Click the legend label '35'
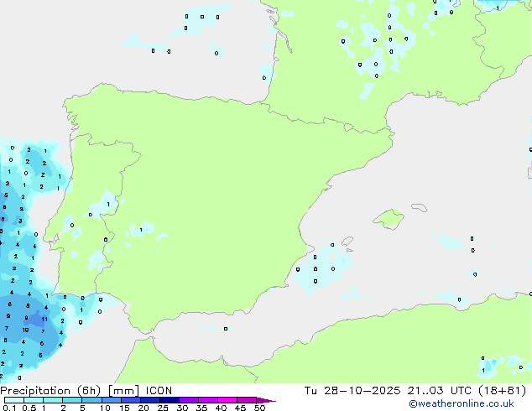 201,408
